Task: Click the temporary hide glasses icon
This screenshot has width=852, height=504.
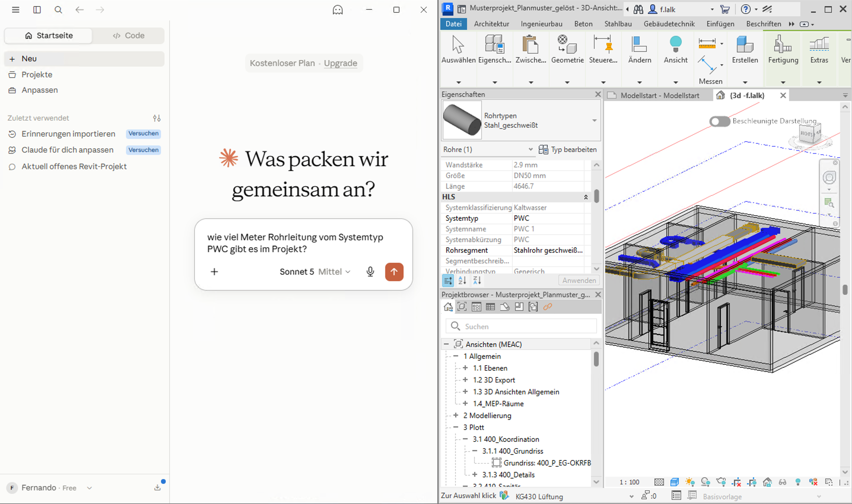Action: [782, 482]
